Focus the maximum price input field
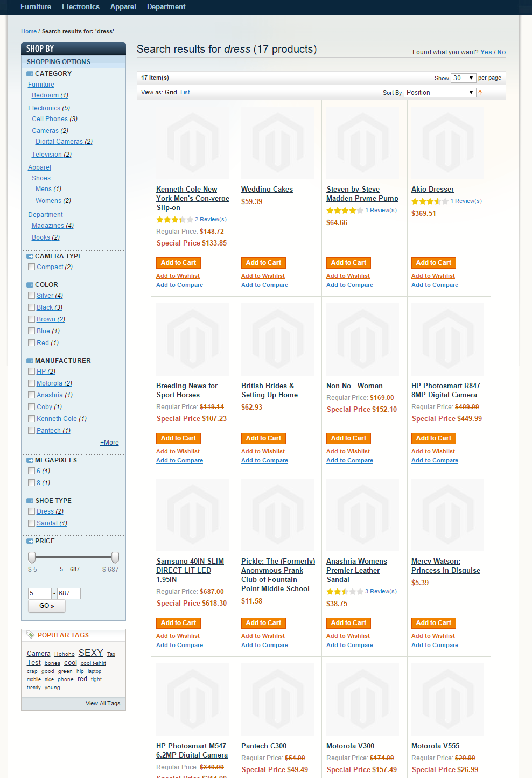Image resolution: width=532 pixels, height=778 pixels. click(x=68, y=593)
